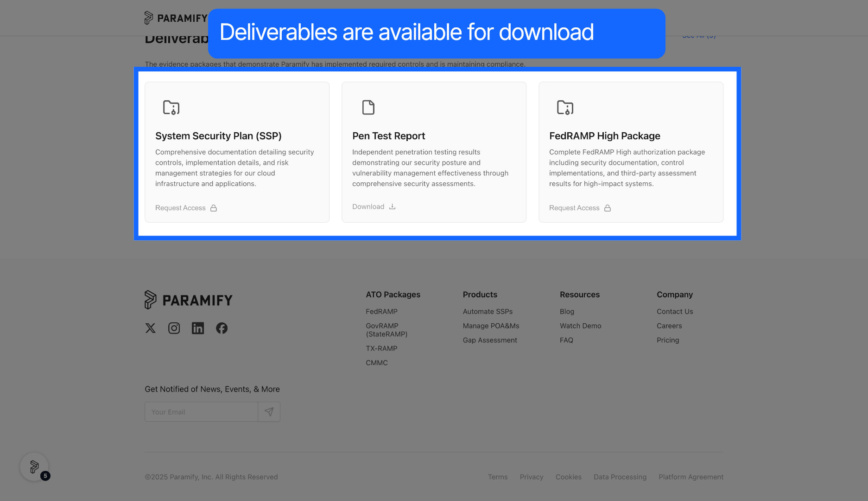Submit email with the paper plane icon
Viewport: 868px width, 501px height.
click(x=269, y=412)
